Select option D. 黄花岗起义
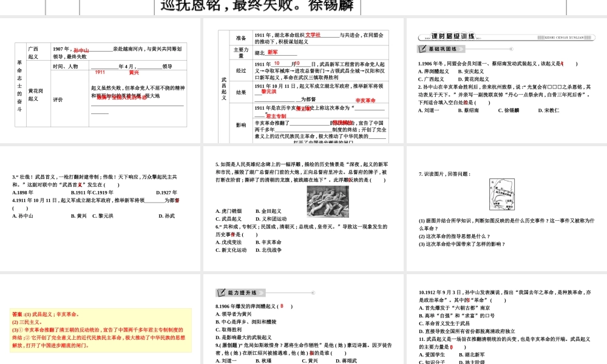The height and width of the screenshot is (364, 607). pos(473,79)
